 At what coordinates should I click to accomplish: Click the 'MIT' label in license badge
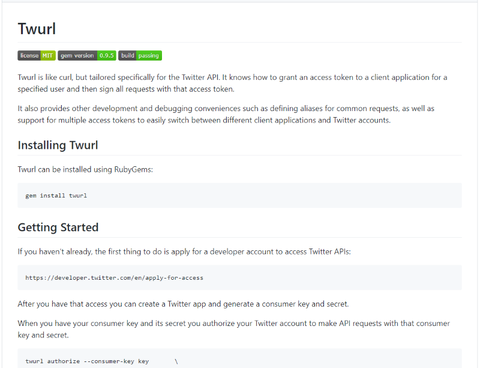click(x=48, y=55)
